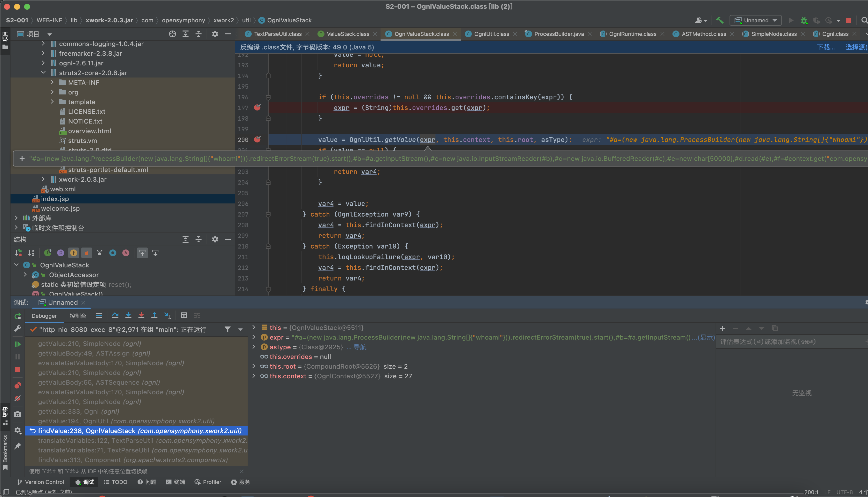
Task: Open Profiler tool window
Action: pos(208,482)
